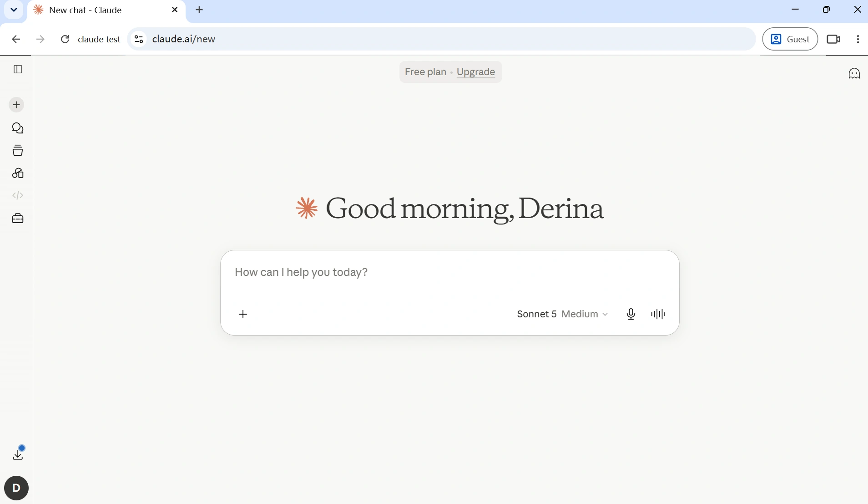This screenshot has width=868, height=504.
Task: Toggle the sidebar panel icon
Action: pos(18,69)
